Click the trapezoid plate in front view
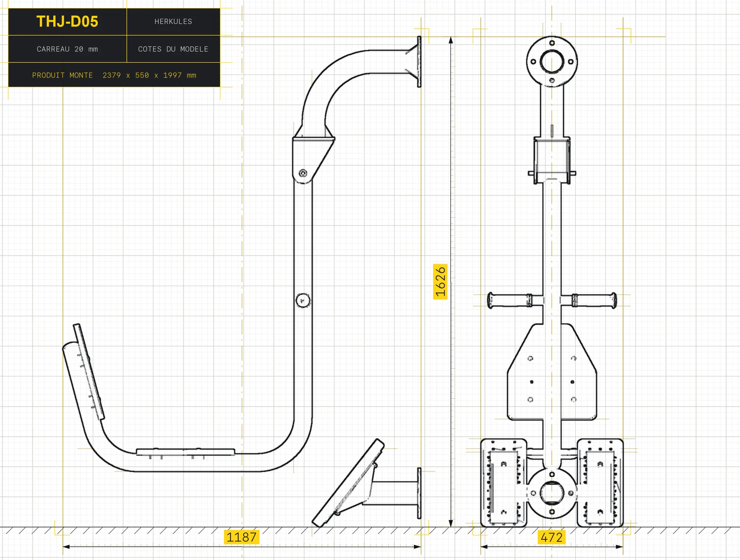 552,372
